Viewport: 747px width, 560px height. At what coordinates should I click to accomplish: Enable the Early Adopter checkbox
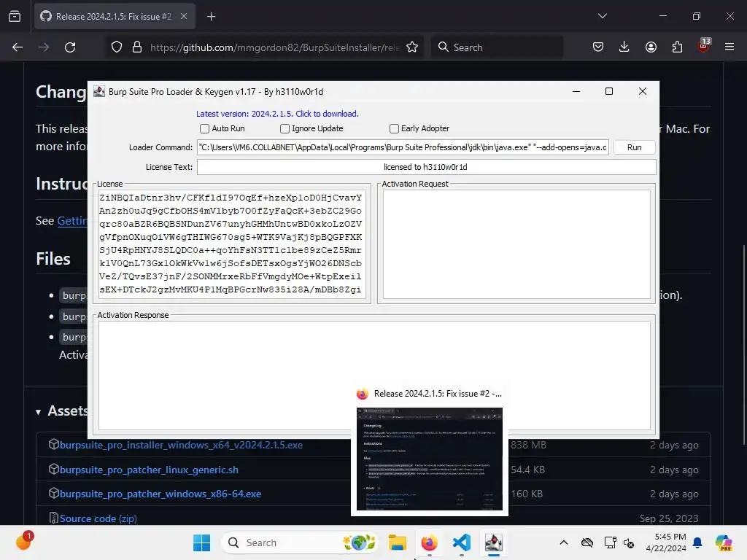[394, 128]
